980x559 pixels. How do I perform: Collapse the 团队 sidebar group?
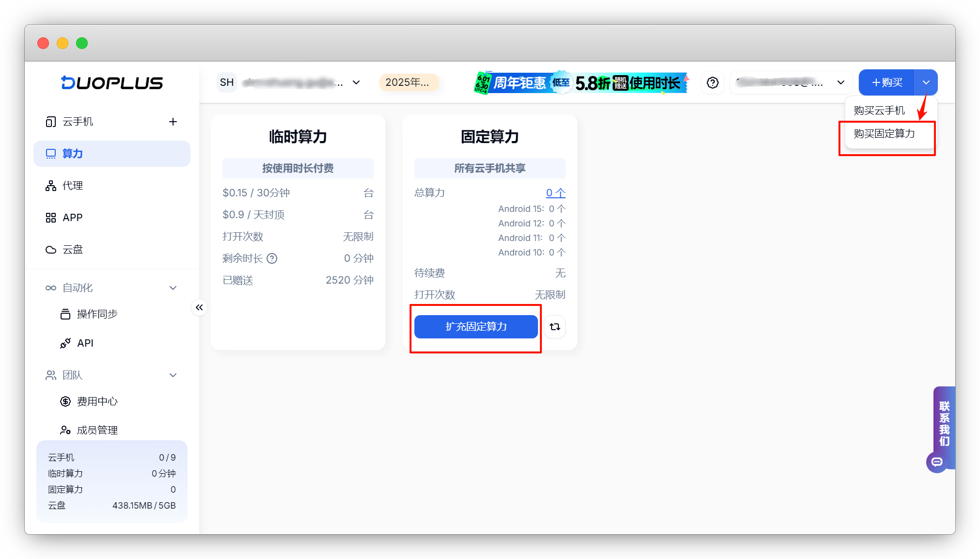point(173,375)
